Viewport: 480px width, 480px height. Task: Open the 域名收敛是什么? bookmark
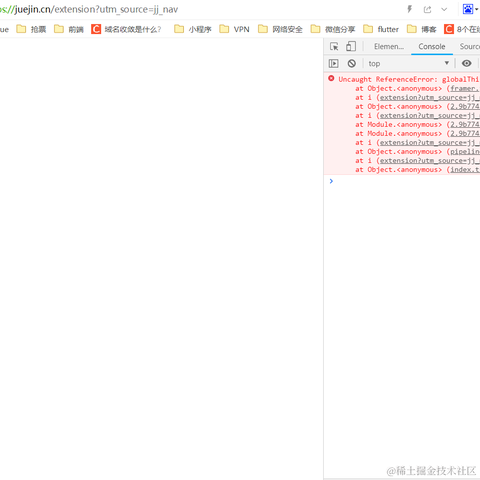[x=126, y=29]
